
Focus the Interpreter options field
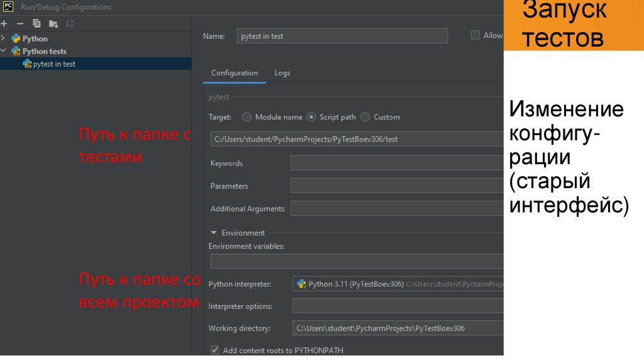[x=398, y=306]
